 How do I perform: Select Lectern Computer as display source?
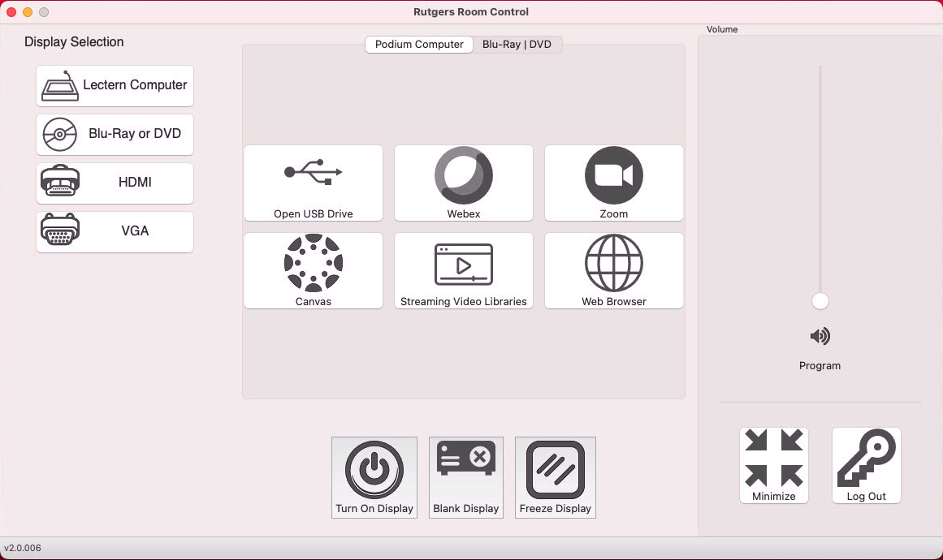click(x=115, y=85)
